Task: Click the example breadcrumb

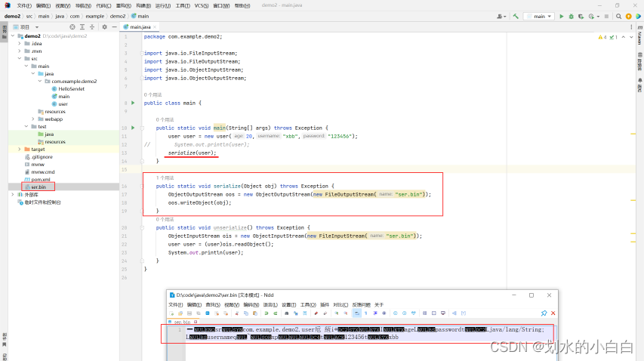Action: point(95,17)
